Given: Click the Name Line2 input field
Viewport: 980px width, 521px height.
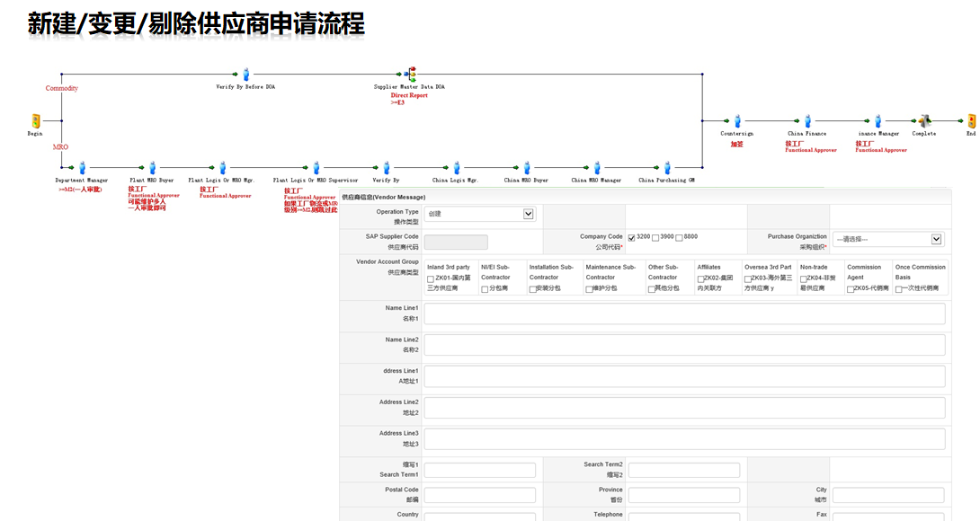Looking at the screenshot, I should [684, 345].
